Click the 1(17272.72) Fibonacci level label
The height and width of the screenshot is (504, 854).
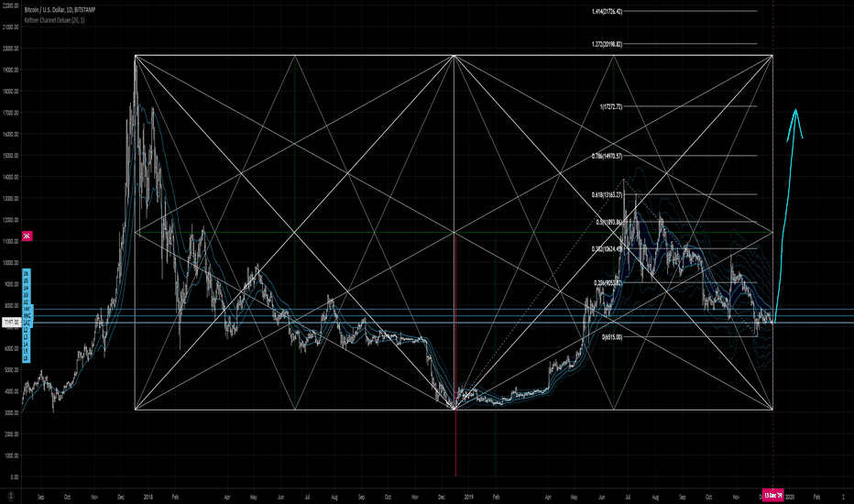point(610,107)
